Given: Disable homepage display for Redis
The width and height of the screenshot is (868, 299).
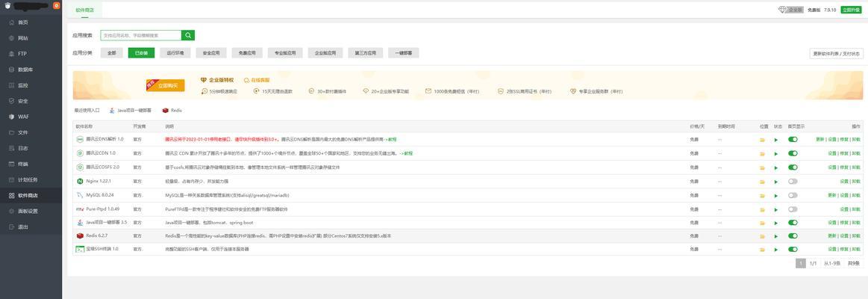Looking at the screenshot, I should 793,236.
